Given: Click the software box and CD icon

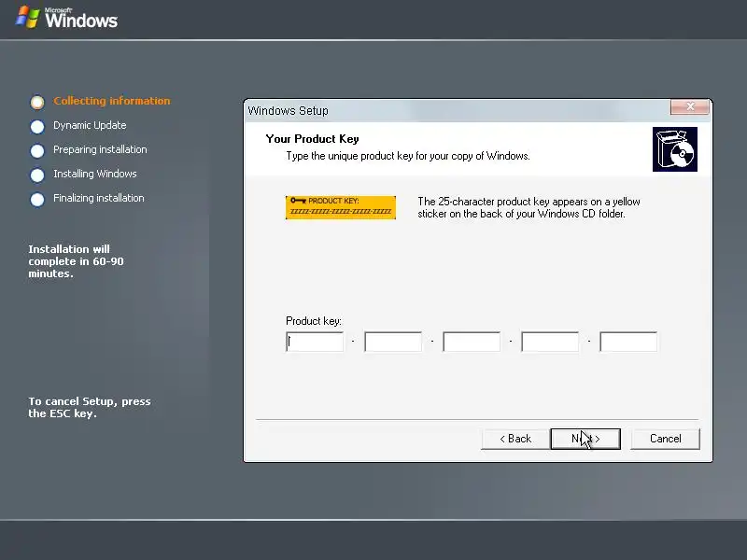Looking at the screenshot, I should (674, 149).
